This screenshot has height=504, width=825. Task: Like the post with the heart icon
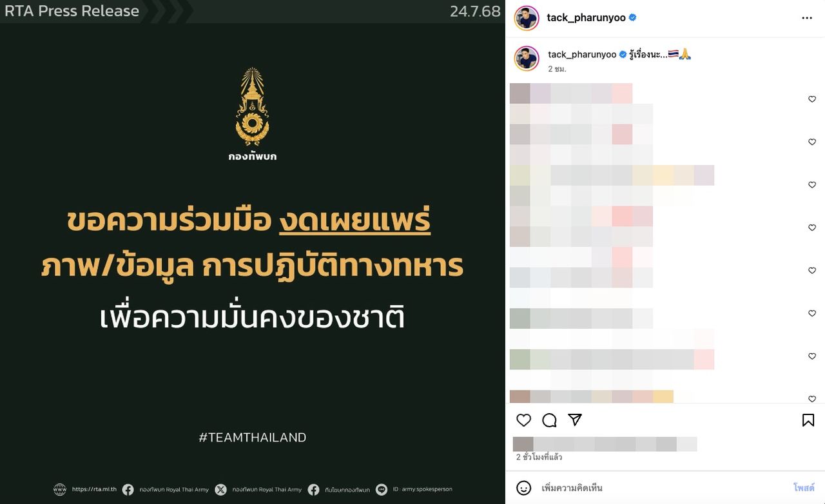[x=524, y=420]
